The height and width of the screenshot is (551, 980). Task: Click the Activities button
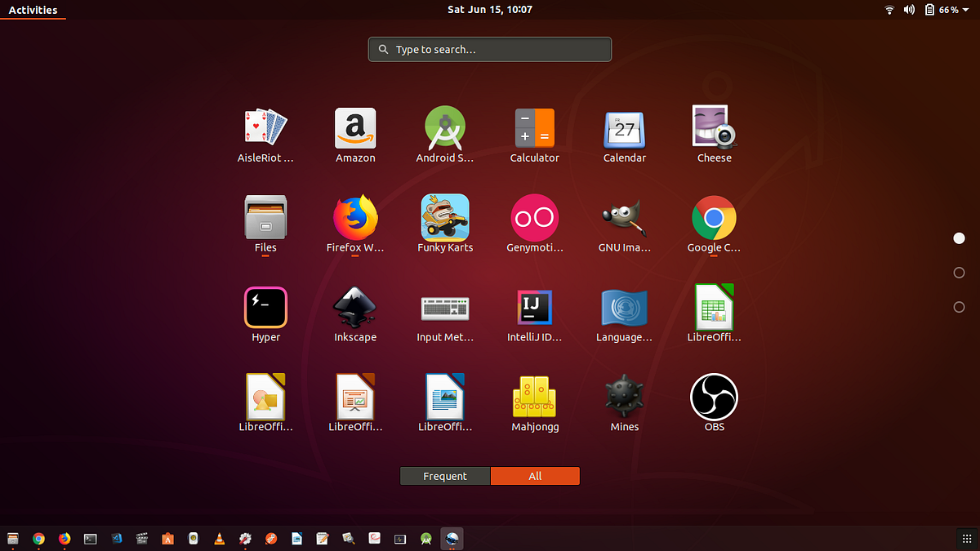tap(33, 10)
